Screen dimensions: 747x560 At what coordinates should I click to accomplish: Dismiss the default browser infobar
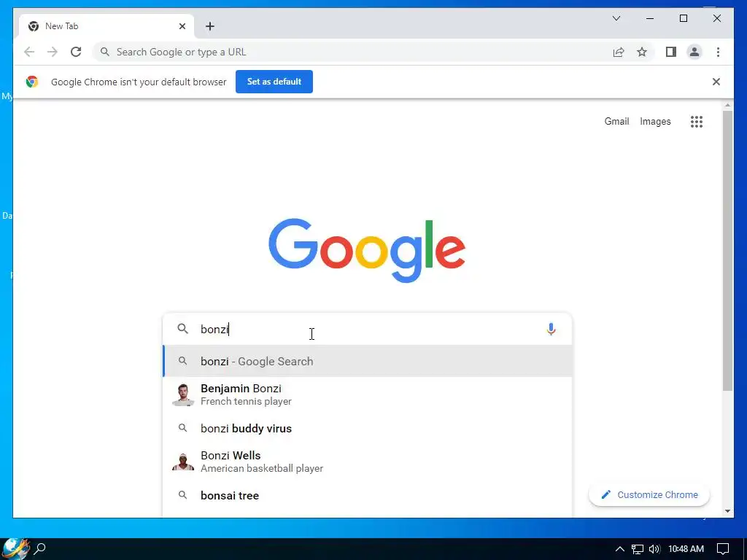pos(716,82)
